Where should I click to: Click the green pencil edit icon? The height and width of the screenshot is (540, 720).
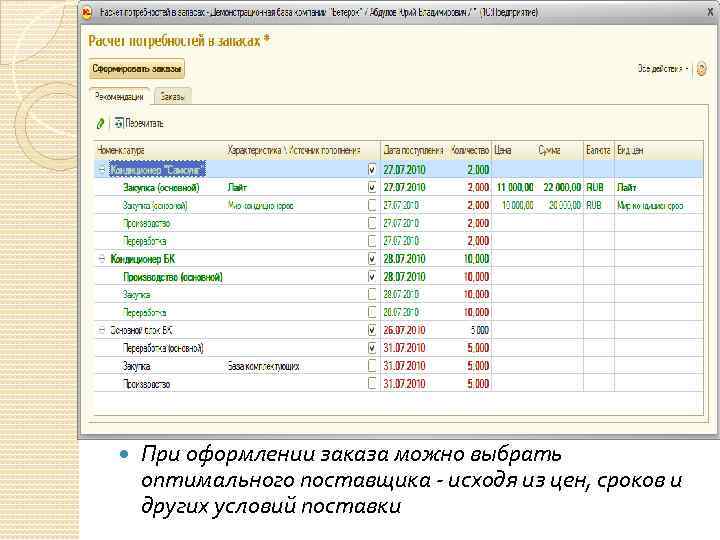coord(101,123)
